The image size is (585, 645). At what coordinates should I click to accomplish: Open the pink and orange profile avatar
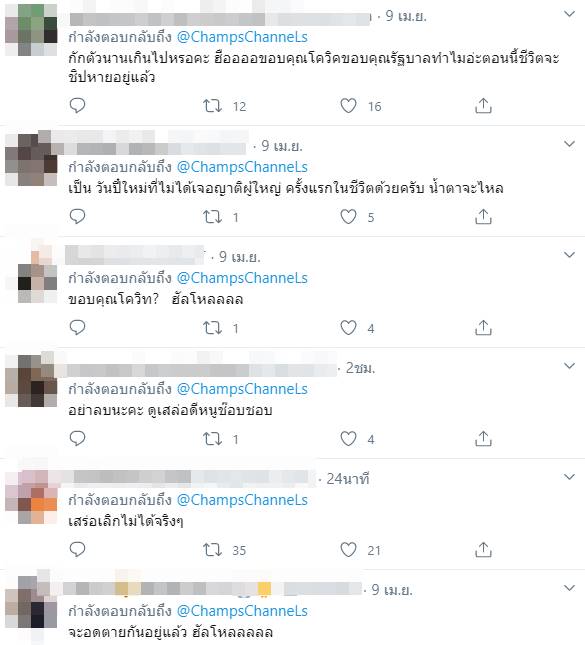31,497
